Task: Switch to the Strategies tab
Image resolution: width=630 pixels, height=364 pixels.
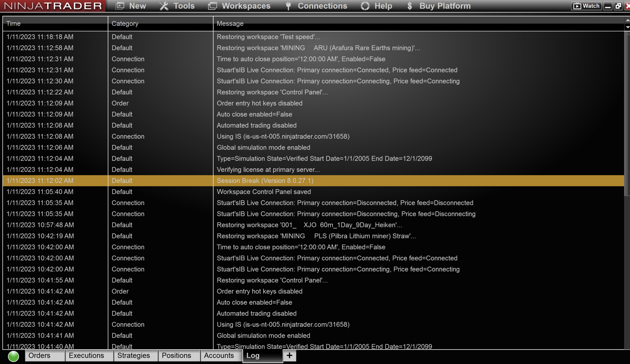Action: click(134, 355)
